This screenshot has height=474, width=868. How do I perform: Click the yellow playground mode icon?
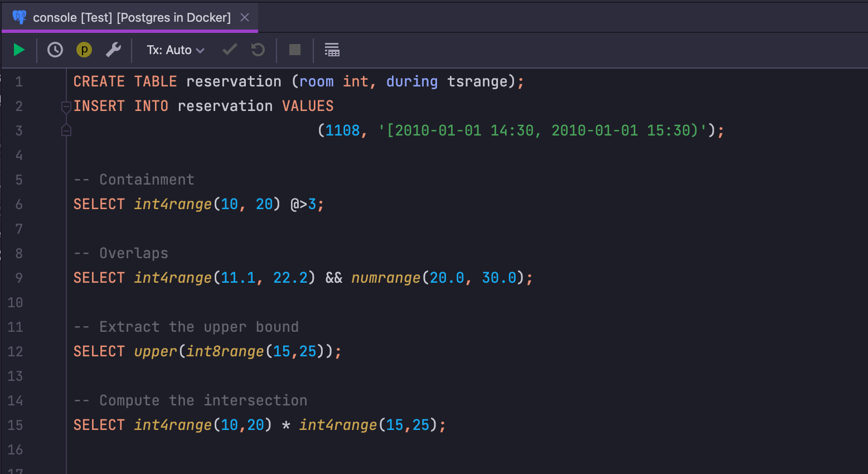coord(84,50)
